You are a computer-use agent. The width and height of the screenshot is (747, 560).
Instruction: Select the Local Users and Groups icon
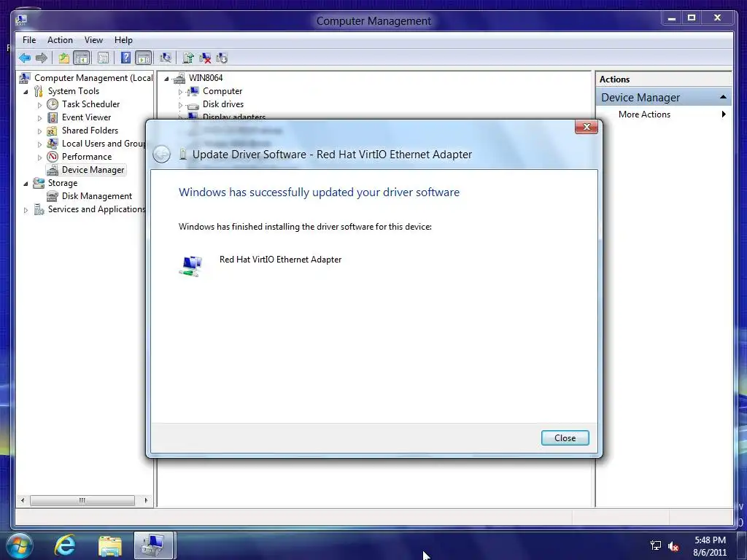click(x=53, y=144)
